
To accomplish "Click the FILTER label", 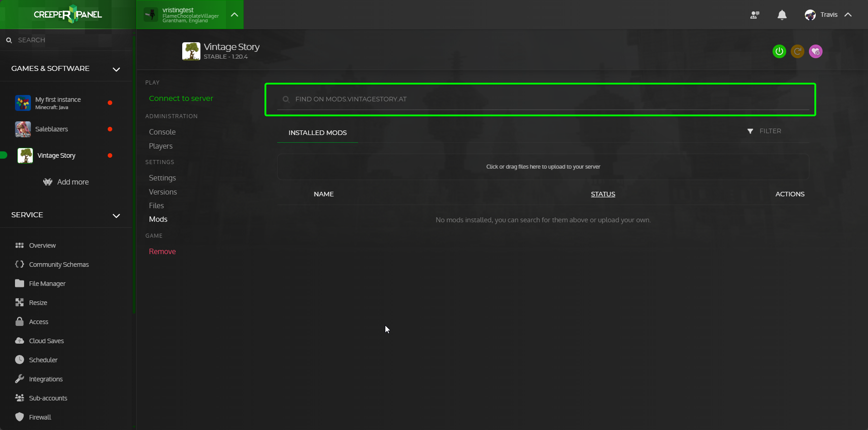I will (x=770, y=131).
